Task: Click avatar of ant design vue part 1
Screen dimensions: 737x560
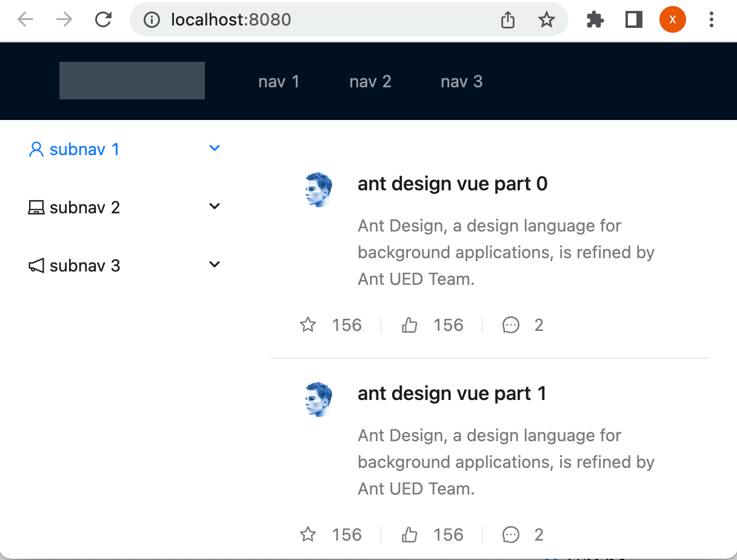Action: pos(318,399)
